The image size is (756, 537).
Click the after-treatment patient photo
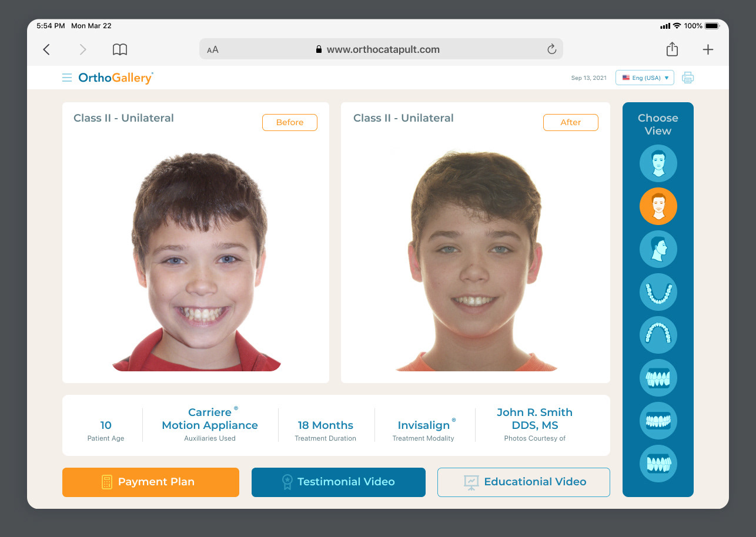pyautogui.click(x=477, y=261)
